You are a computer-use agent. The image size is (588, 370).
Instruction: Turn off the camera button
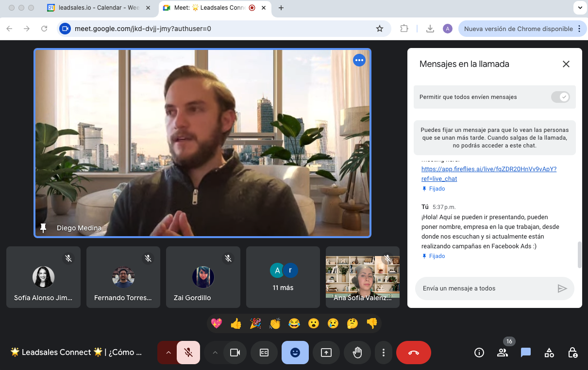(x=235, y=353)
